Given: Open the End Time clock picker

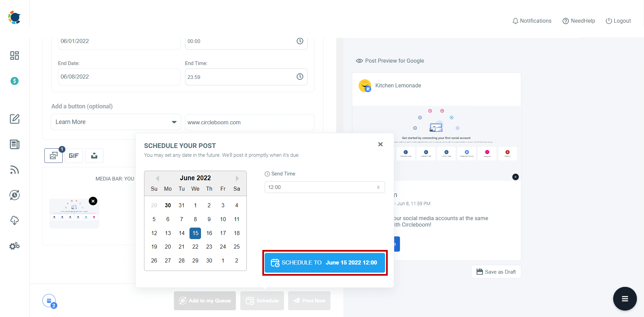Looking at the screenshot, I should click(x=300, y=77).
